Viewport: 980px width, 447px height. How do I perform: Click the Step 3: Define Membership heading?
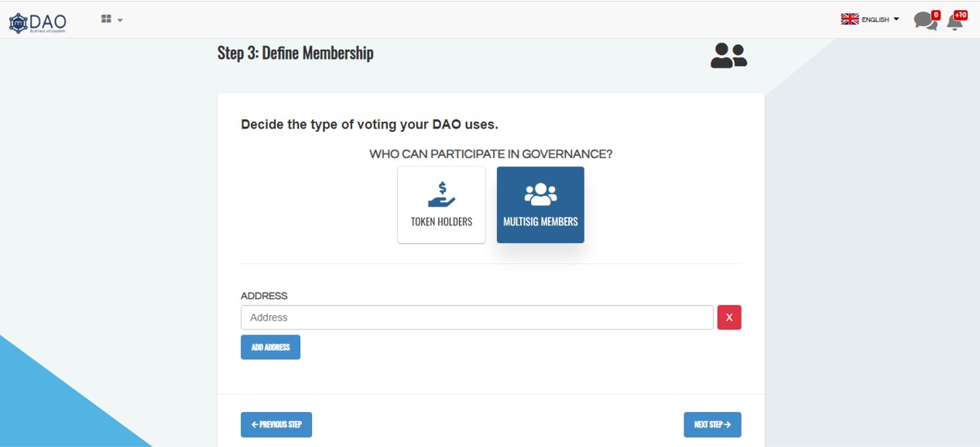[296, 53]
